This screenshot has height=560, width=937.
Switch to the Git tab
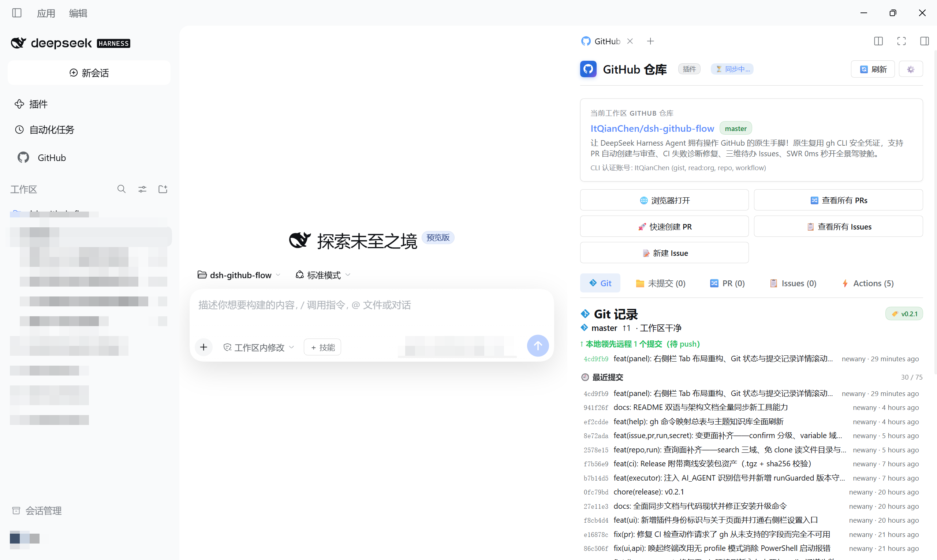click(600, 283)
